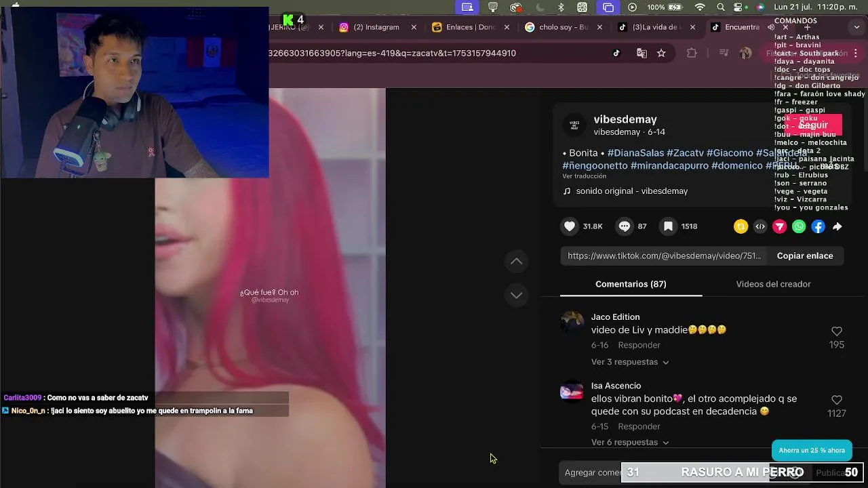Click the translate page icon in address bar
The image size is (868, 488).
pyautogui.click(x=642, y=53)
